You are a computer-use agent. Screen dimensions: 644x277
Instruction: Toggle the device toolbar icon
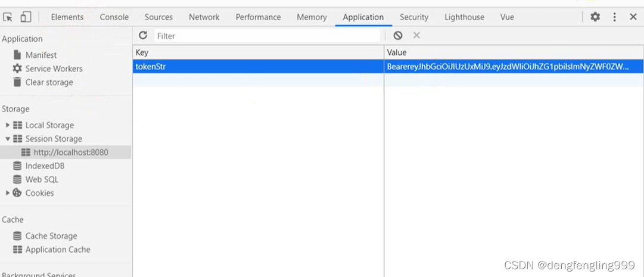[x=26, y=17]
